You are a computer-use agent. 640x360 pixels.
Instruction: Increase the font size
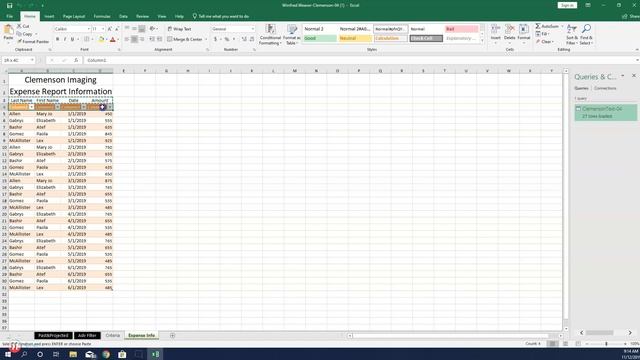109,29
